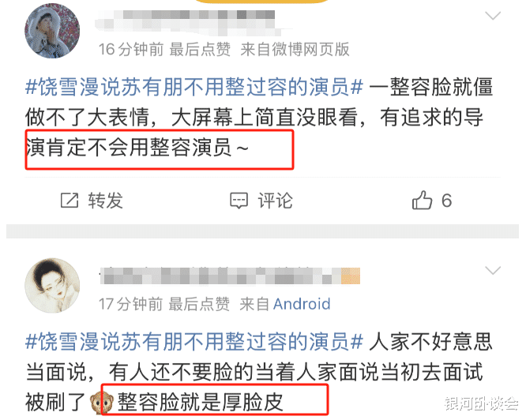Screen dimensions: 526x420
Task: Click the repost share icon
Action: click(70, 201)
